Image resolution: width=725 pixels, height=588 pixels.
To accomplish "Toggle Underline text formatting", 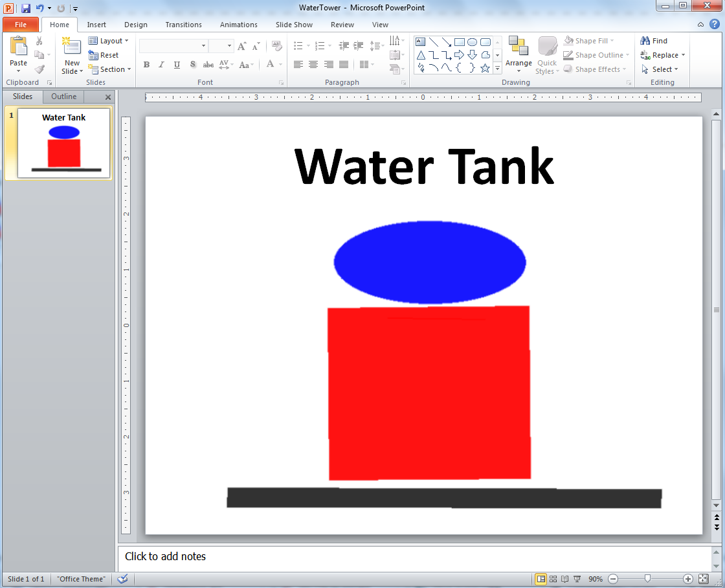I will [177, 65].
